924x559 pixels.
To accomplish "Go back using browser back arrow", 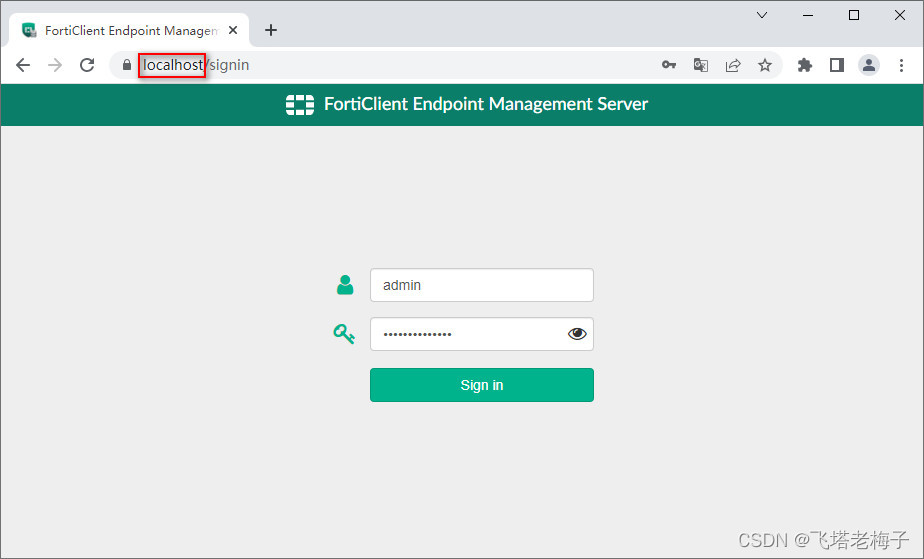I will coord(23,65).
